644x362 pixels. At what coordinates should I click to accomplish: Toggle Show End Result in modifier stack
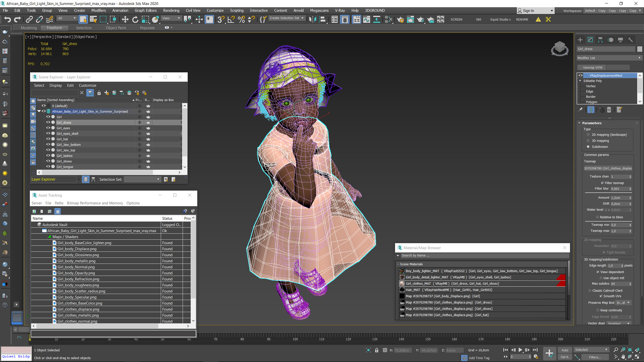pos(591,110)
